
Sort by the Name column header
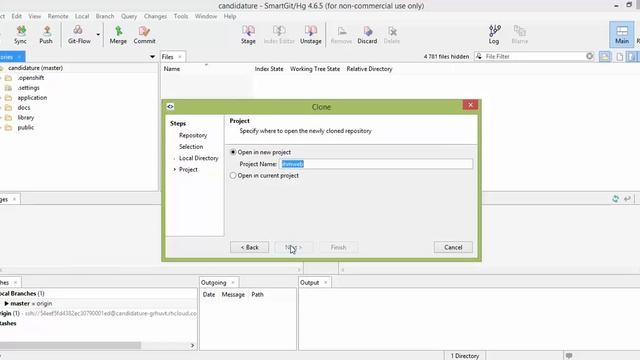(172, 69)
